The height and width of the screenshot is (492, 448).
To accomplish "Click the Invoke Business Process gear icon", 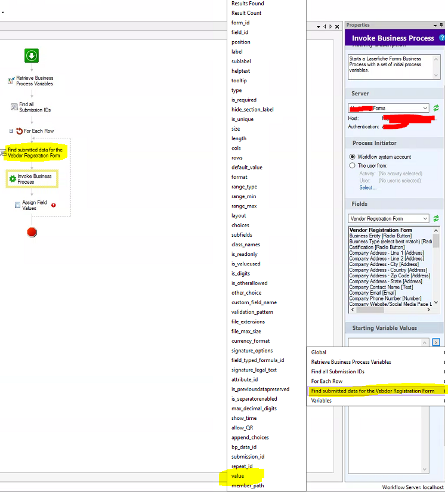I will [x=13, y=179].
